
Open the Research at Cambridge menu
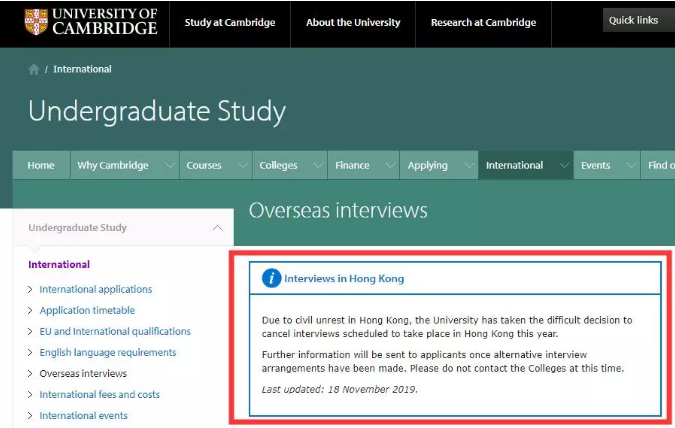tap(483, 22)
